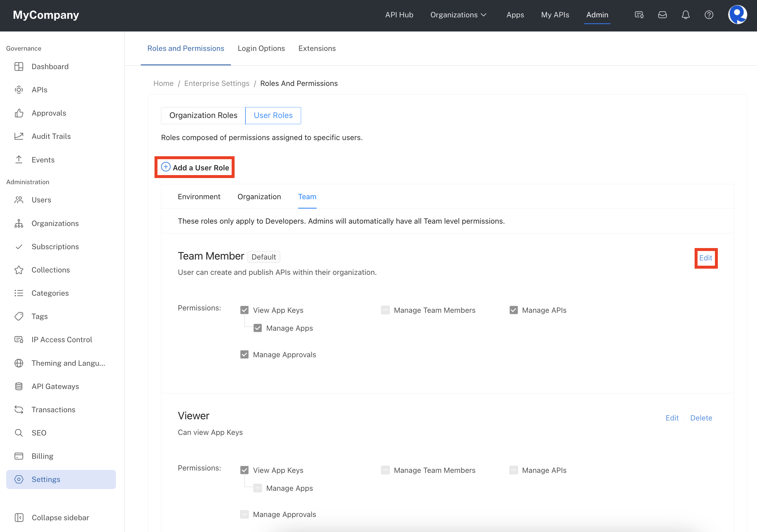Screen dimensions: 757x532
Task: Enable Manage Team Members permission checkbox
Action: pos(385,310)
